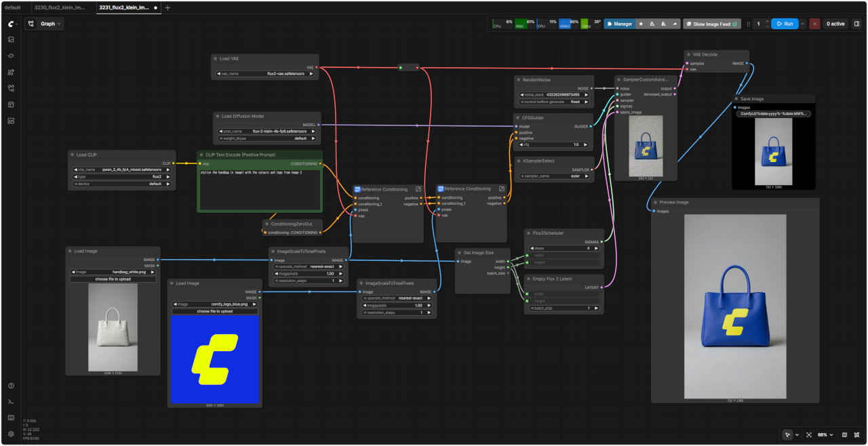The height and width of the screenshot is (446, 868).
Task: Click the Run button
Action: [x=784, y=24]
